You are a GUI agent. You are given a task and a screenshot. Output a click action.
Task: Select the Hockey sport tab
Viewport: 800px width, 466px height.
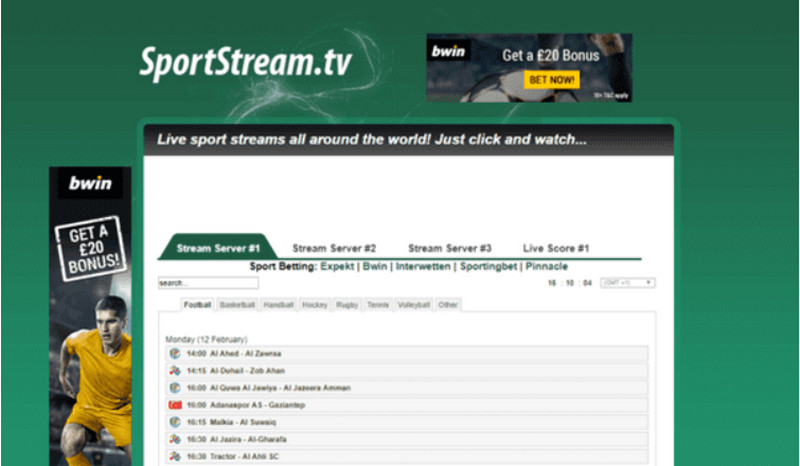point(315,305)
